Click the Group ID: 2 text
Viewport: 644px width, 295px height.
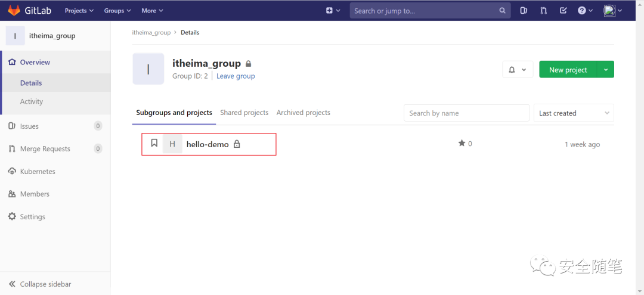pos(190,76)
